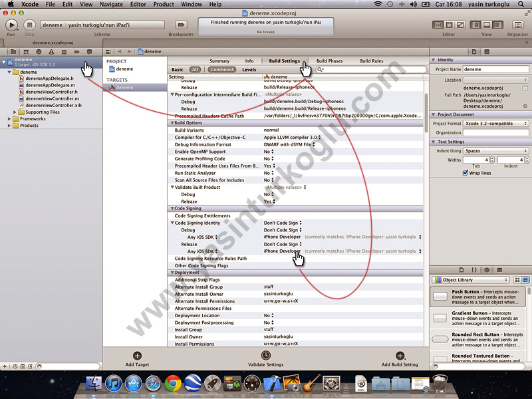Collapse the Deployment section
The width and height of the screenshot is (532, 399).
click(x=172, y=273)
